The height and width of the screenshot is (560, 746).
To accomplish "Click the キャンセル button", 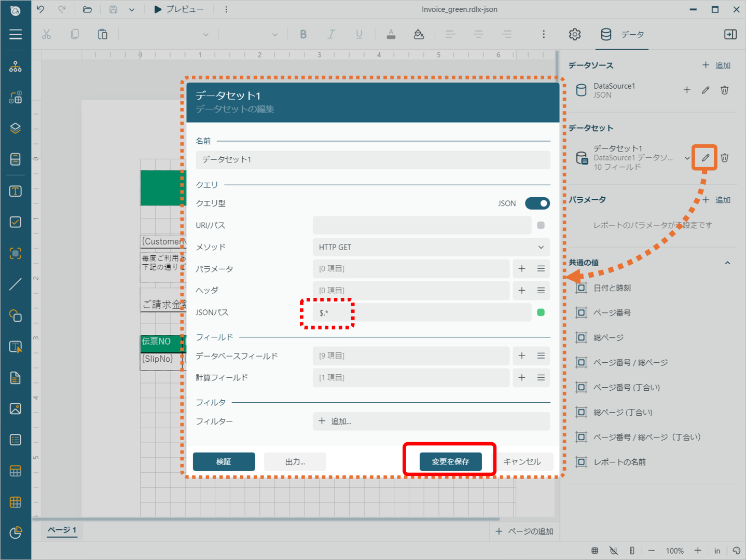I will pos(522,461).
